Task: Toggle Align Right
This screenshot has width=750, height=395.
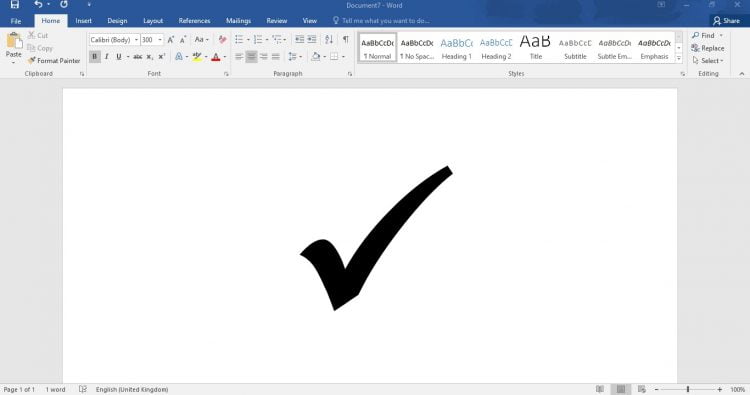Action: (264, 56)
